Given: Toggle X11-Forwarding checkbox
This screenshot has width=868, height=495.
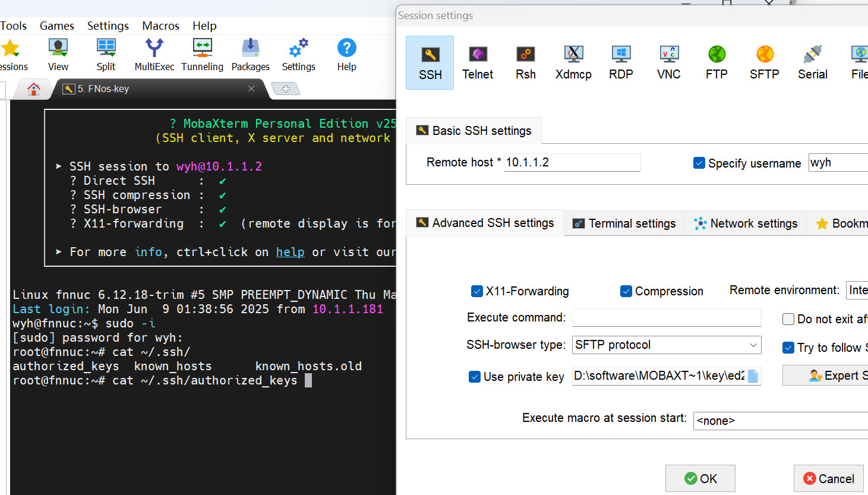Looking at the screenshot, I should (x=476, y=291).
